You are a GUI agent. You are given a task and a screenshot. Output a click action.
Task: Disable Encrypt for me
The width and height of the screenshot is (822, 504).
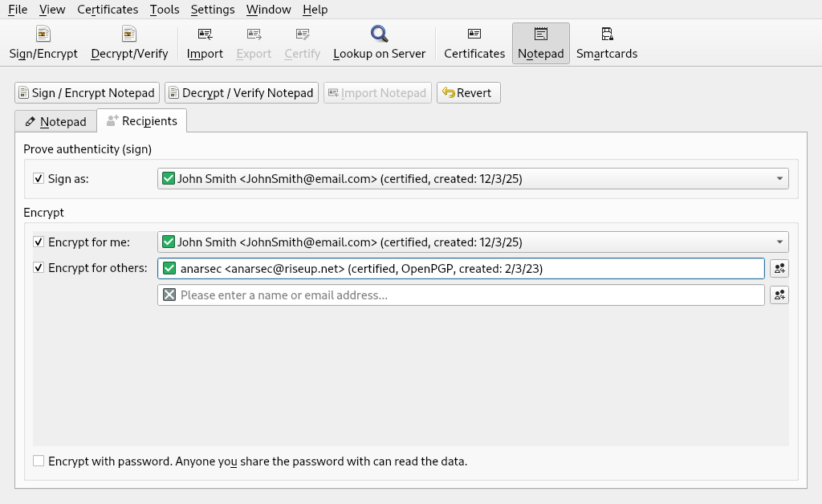(x=39, y=242)
